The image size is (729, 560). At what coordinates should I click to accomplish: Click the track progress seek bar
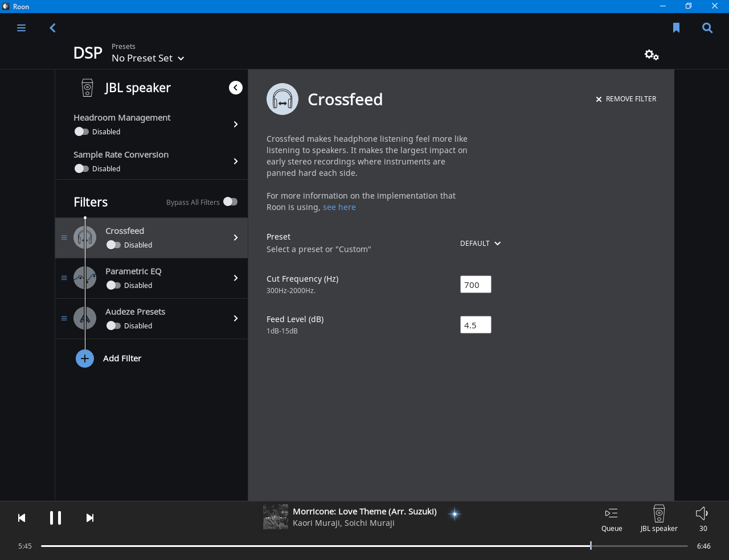click(x=364, y=546)
